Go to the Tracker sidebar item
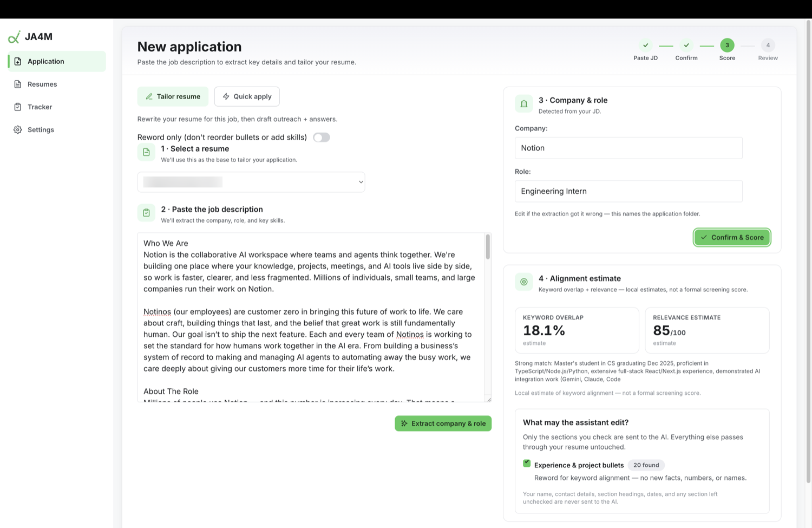 (57, 107)
